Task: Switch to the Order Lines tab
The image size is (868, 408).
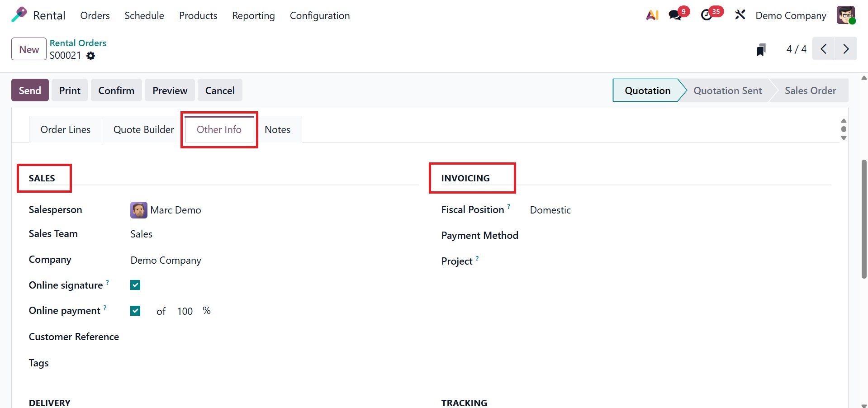Action: point(66,130)
